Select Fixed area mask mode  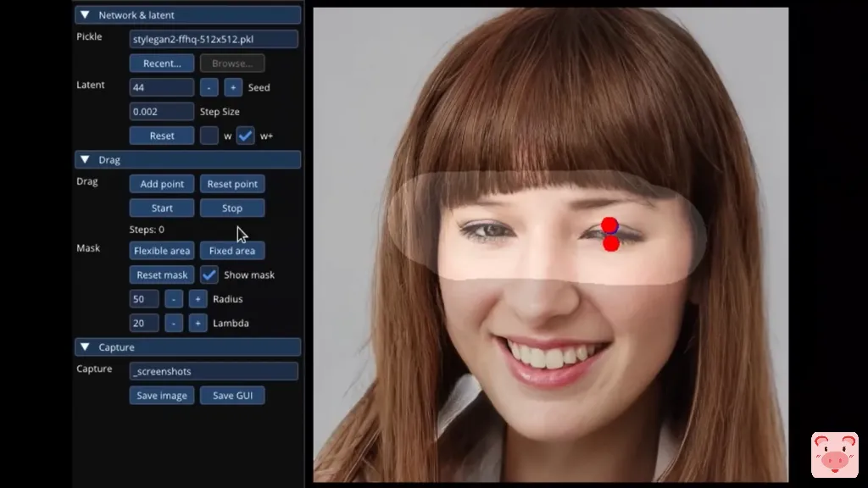[232, 251]
